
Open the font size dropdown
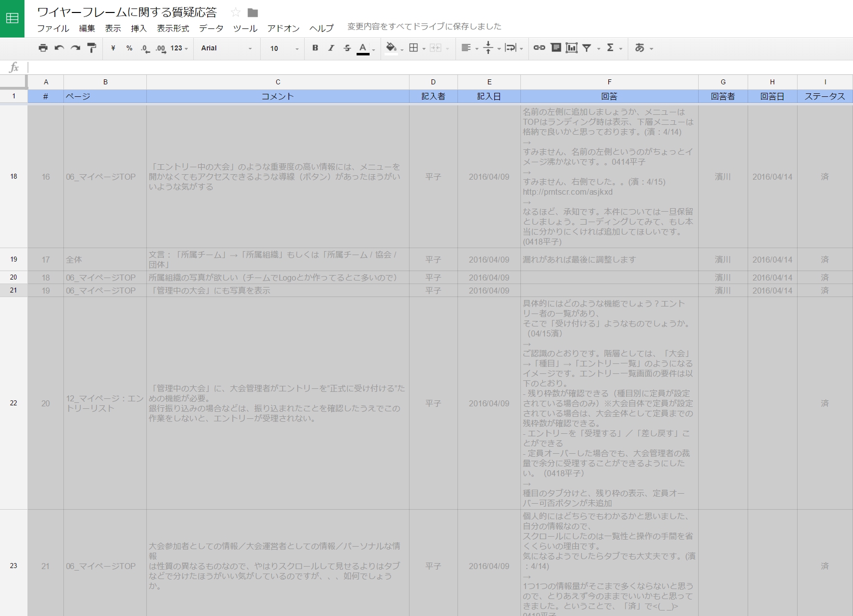coord(284,48)
